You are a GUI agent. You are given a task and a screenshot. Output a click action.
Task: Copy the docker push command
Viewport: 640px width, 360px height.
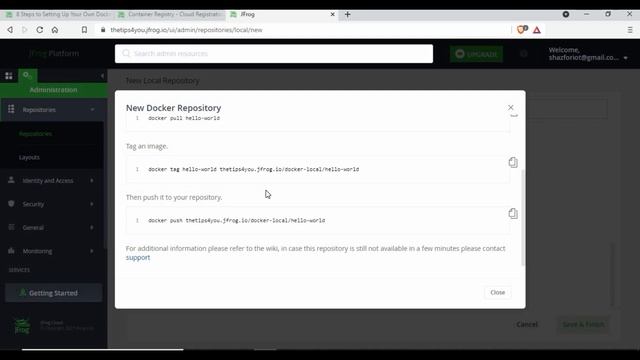click(513, 213)
